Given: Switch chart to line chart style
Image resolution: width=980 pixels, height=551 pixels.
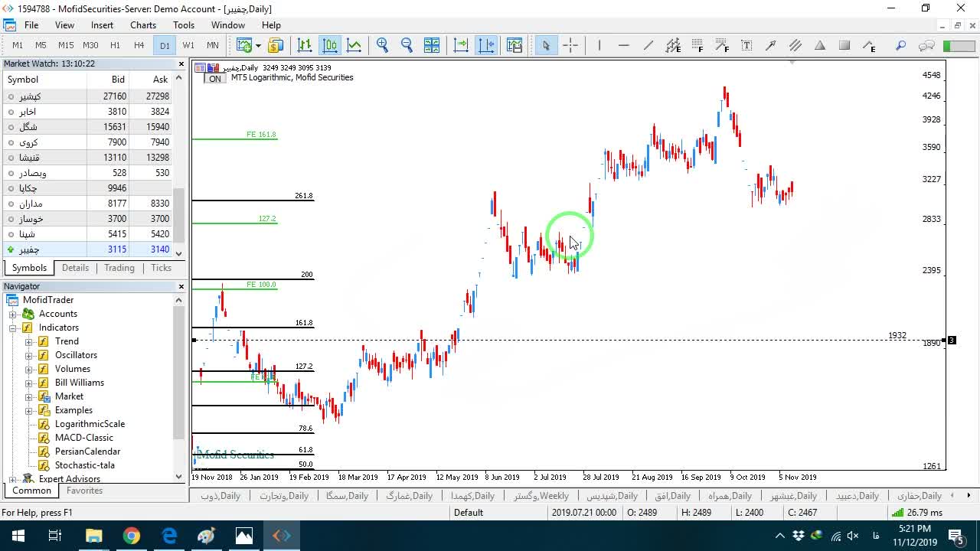Looking at the screenshot, I should click(354, 45).
